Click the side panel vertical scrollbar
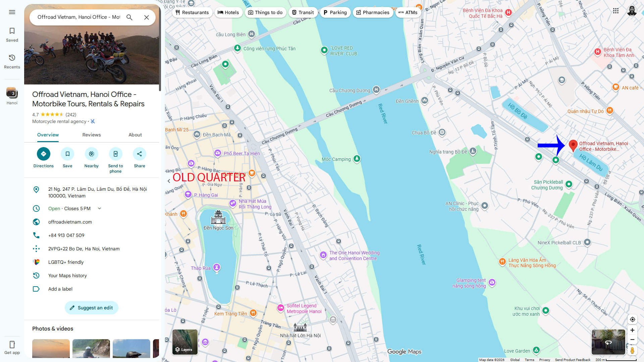The image size is (644, 362). pos(160,48)
